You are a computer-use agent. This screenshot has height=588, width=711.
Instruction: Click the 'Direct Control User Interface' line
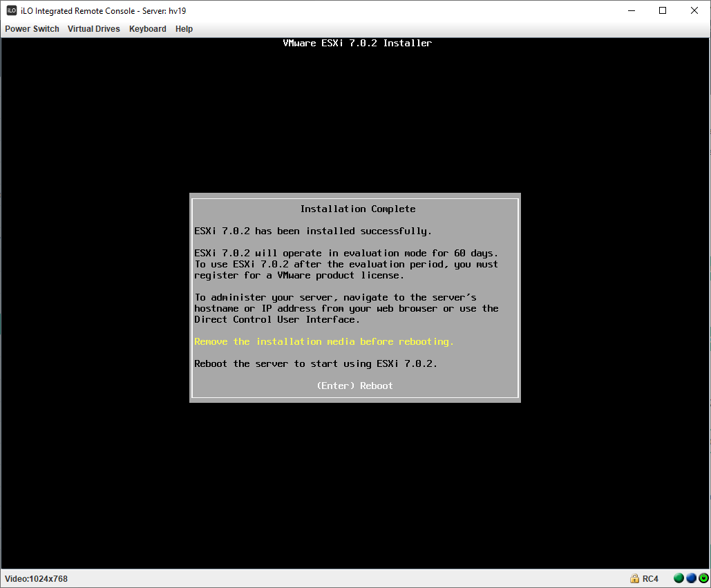pos(277,320)
